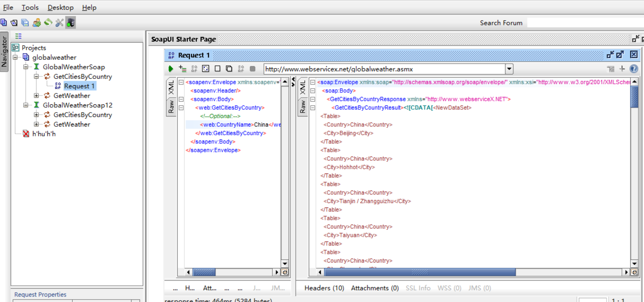Click the green Trial toolbar icon
The width and height of the screenshot is (644, 302).
[48, 23]
